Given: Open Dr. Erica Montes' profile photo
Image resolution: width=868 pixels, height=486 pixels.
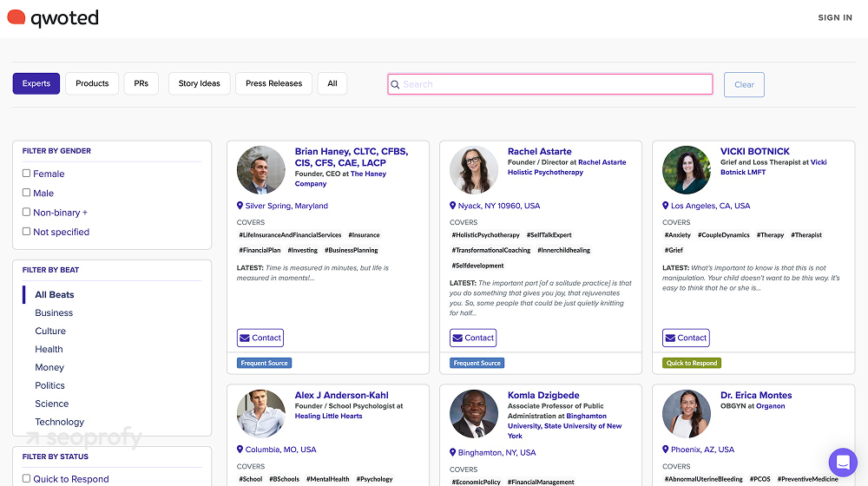Looking at the screenshot, I should click(x=687, y=413).
